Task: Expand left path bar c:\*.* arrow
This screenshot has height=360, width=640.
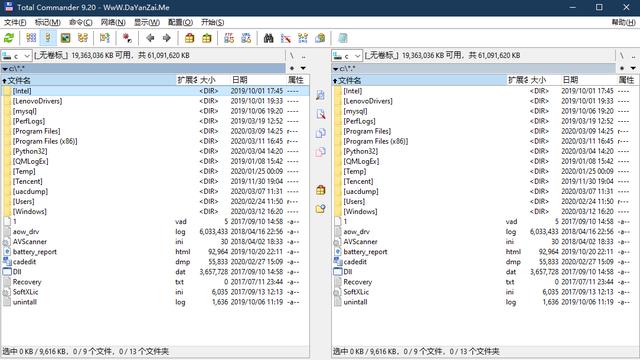Action: click(x=4, y=69)
